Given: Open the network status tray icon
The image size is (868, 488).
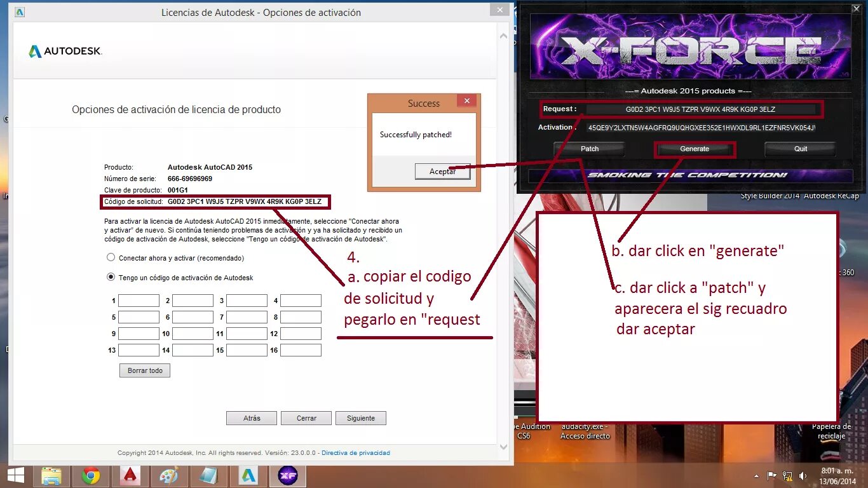Looking at the screenshot, I should click(x=787, y=475).
